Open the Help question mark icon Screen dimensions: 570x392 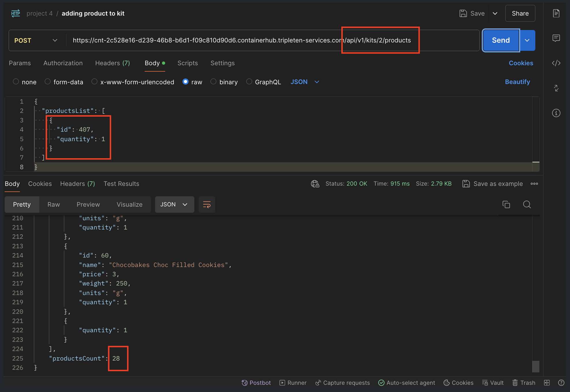tap(561, 383)
